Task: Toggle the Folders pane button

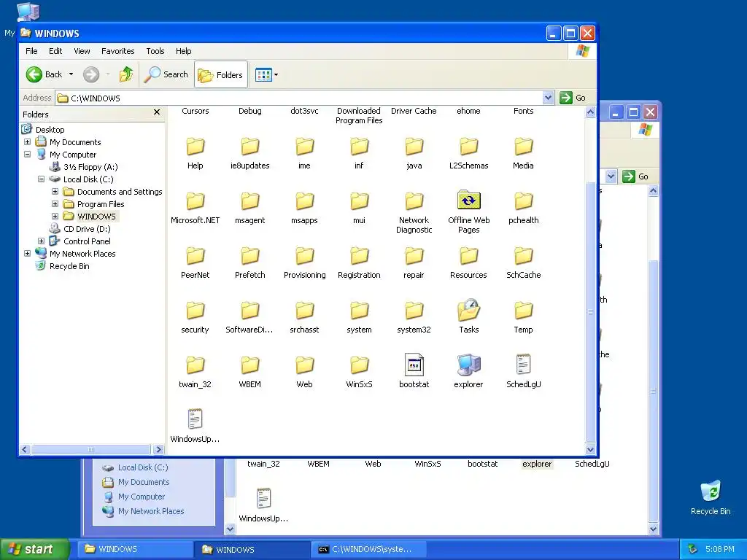Action: click(x=220, y=75)
